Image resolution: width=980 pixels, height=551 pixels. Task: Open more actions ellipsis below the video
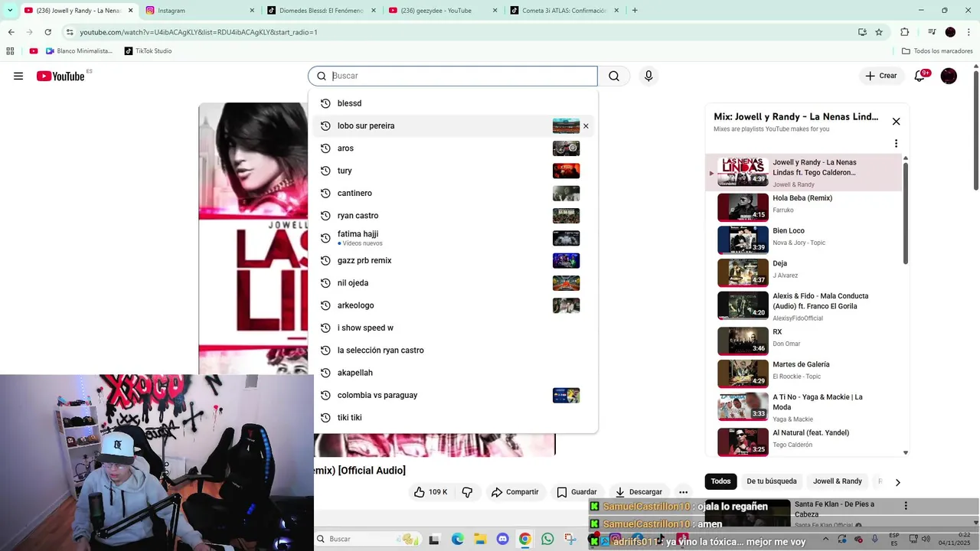tap(683, 492)
